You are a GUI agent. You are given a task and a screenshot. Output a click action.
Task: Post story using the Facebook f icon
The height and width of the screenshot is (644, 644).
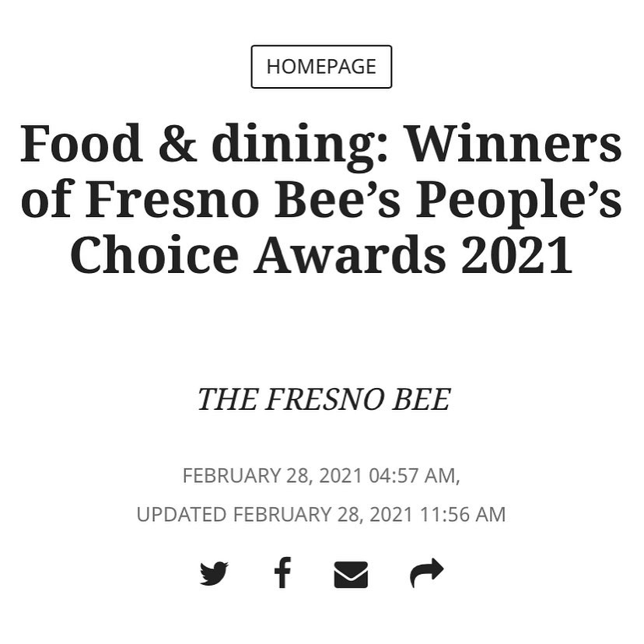point(282,572)
